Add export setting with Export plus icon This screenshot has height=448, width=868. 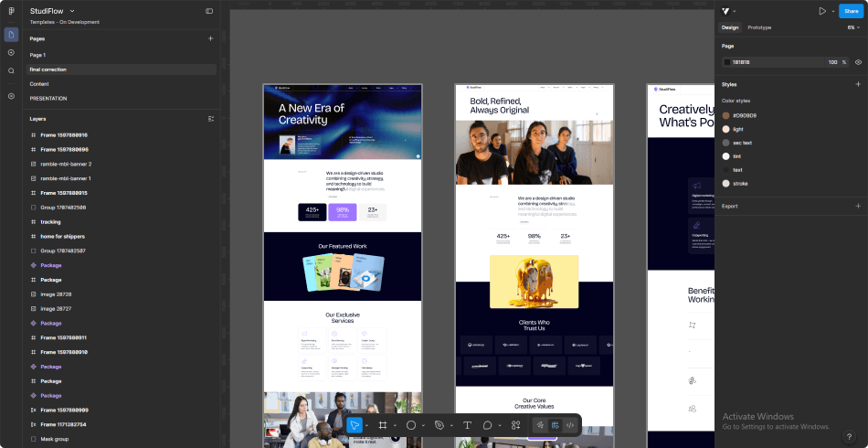[858, 206]
